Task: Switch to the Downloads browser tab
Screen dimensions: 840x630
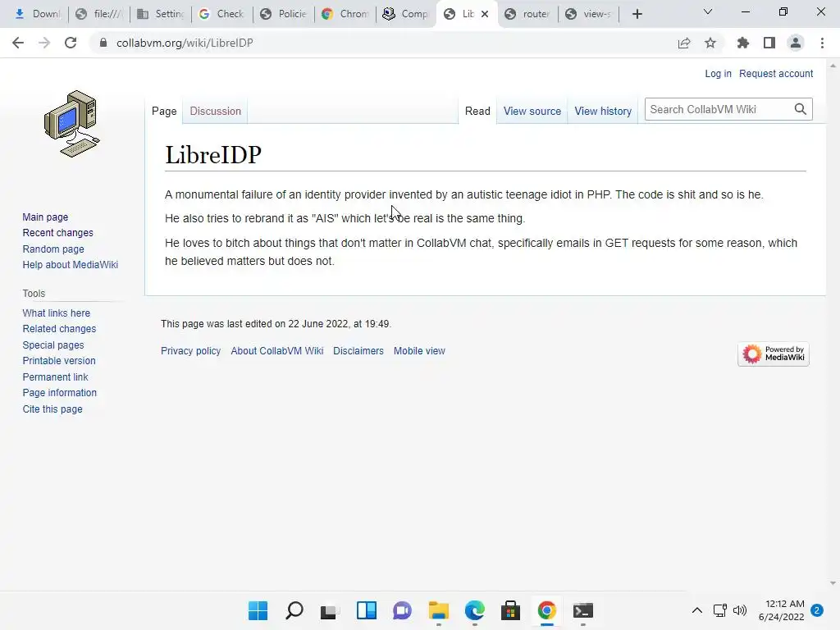Action: [38, 14]
